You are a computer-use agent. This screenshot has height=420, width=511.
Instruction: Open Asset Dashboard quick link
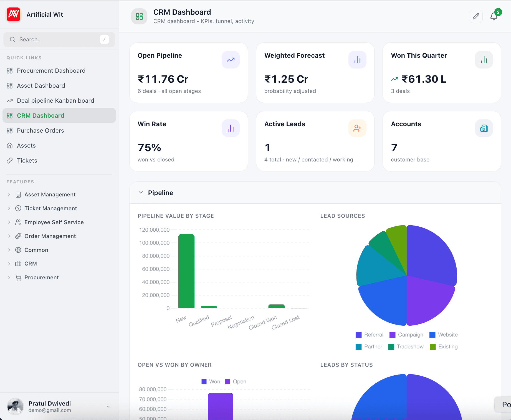[x=59, y=86]
